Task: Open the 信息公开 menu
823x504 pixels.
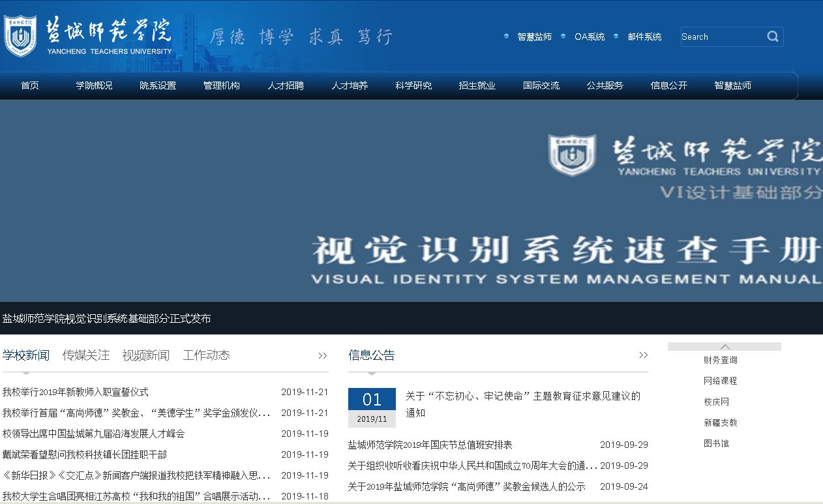Action: 668,85
